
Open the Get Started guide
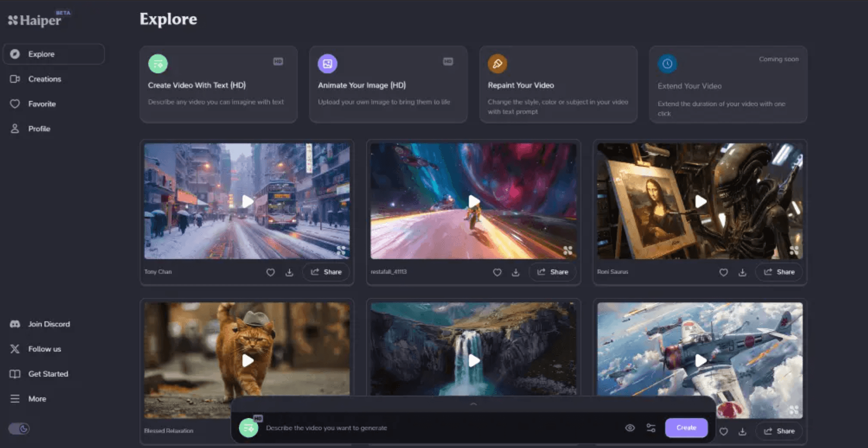(x=48, y=374)
